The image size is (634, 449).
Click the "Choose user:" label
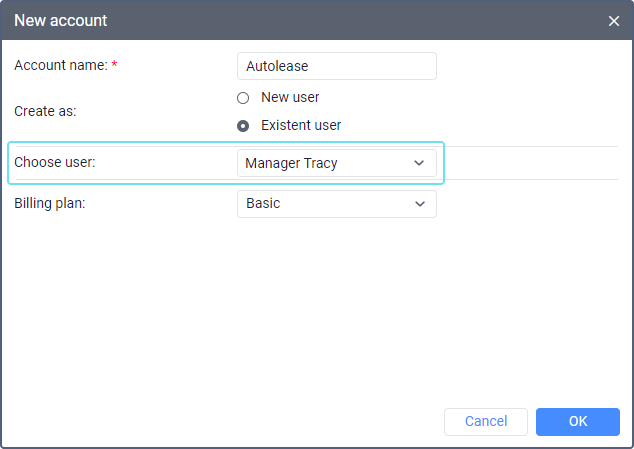55,162
